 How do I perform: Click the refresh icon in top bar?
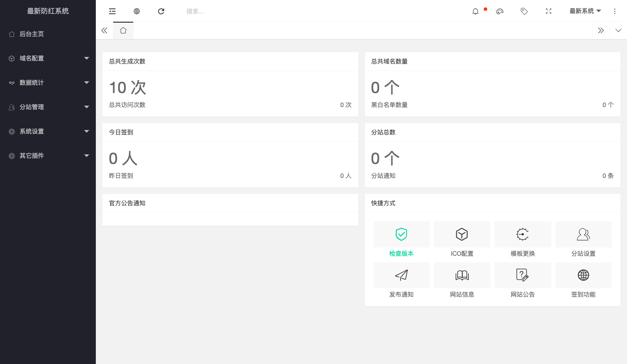pos(161,11)
